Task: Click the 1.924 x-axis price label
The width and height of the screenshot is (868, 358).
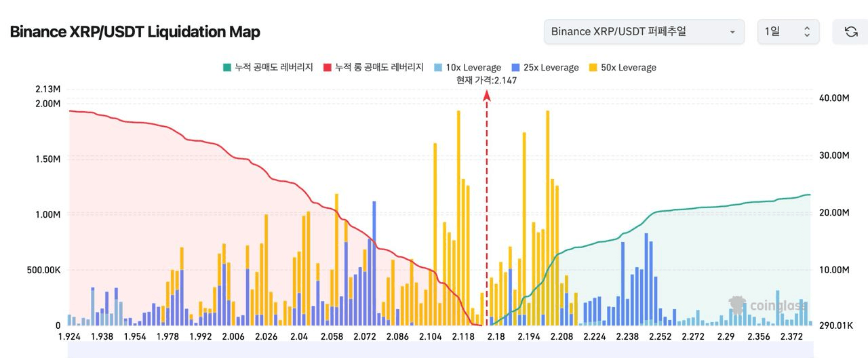Action: (x=69, y=336)
